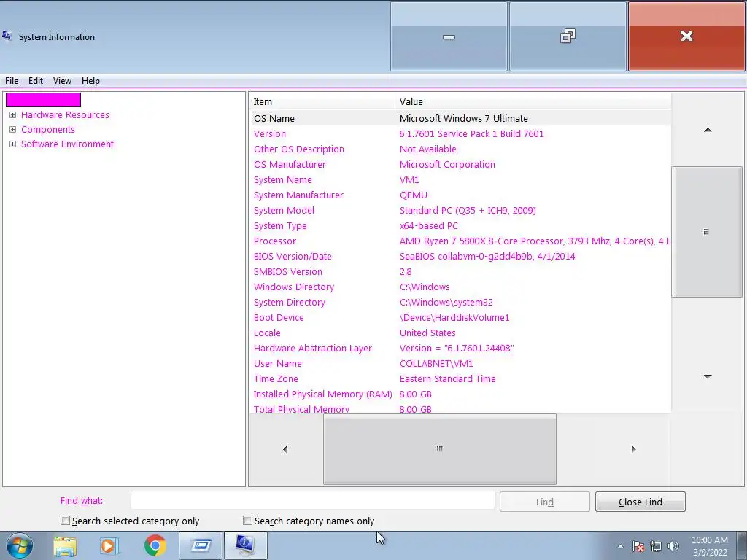The width and height of the screenshot is (747, 560).
Task: Click the Other OS Description row
Action: (460, 149)
